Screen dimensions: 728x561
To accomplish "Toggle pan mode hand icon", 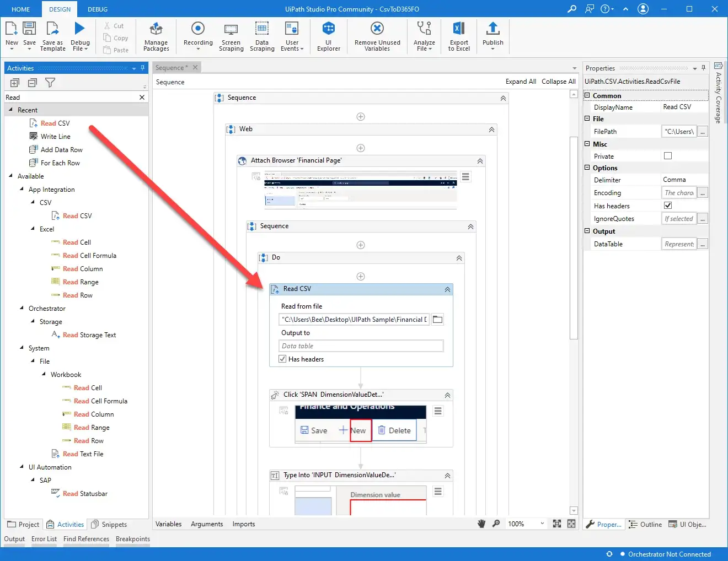I will (x=481, y=524).
